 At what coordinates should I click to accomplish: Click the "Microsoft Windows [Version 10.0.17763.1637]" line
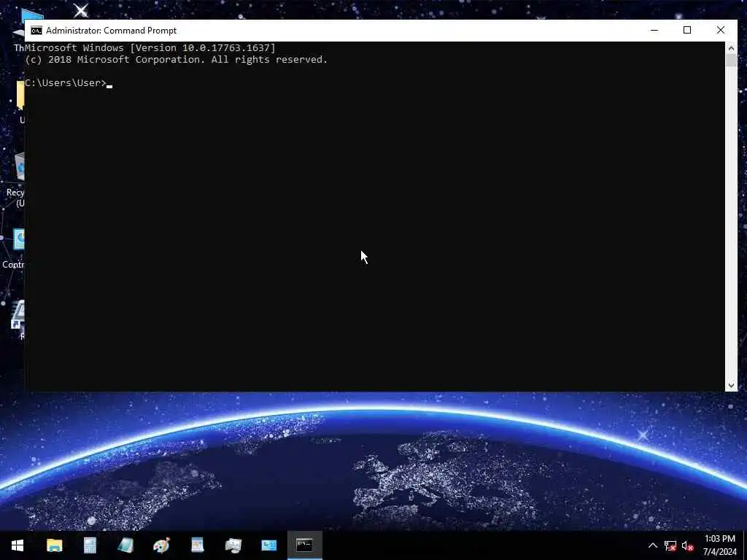(150, 47)
